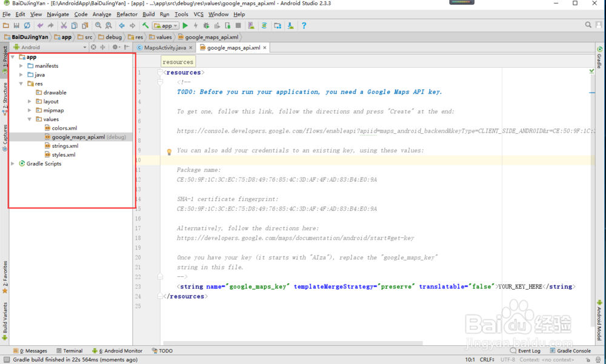The width and height of the screenshot is (606, 364).
Task: Expand the mipmap folder
Action: 30,110
